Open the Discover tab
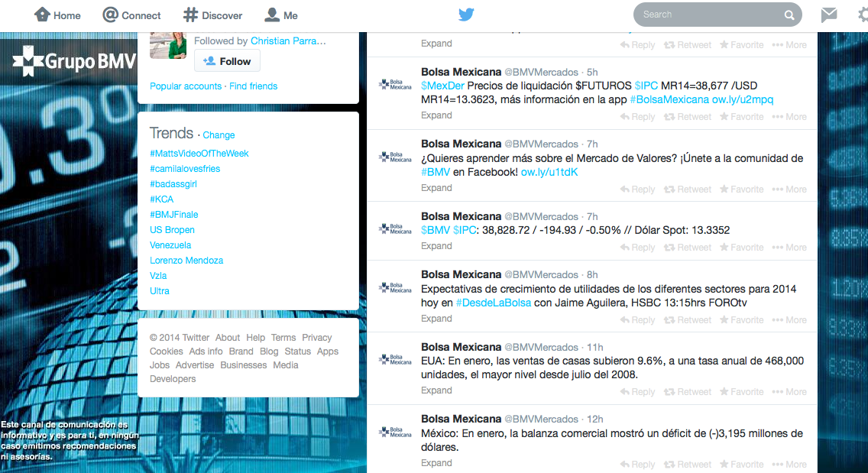868x473 pixels. pos(213,15)
